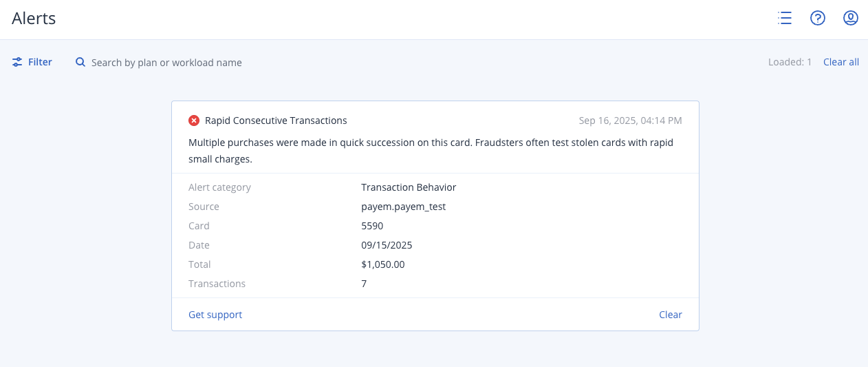Viewport: 868px width, 367px height.
Task: Click the Alerts page heading
Action: [x=34, y=19]
